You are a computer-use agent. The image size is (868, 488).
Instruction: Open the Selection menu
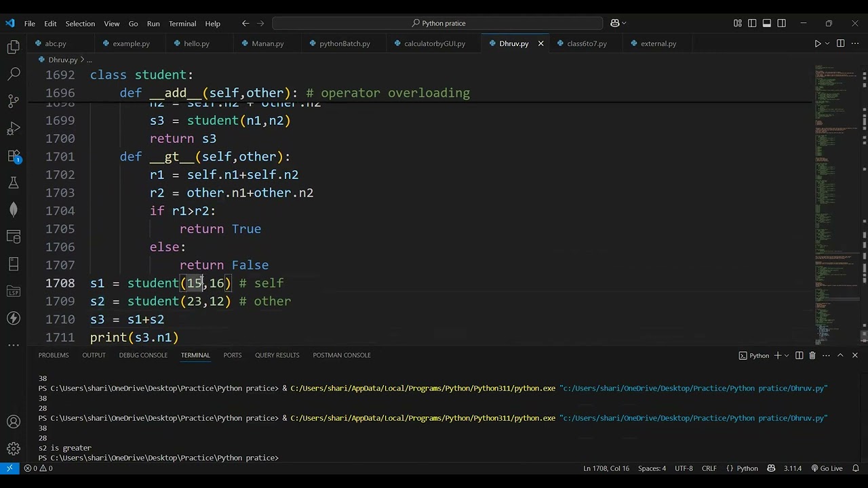coord(80,23)
